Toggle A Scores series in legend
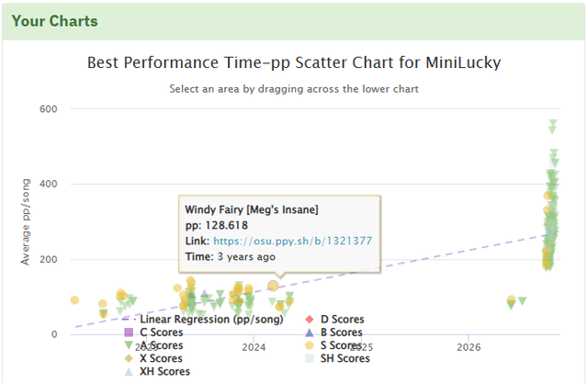 [x=153, y=345]
